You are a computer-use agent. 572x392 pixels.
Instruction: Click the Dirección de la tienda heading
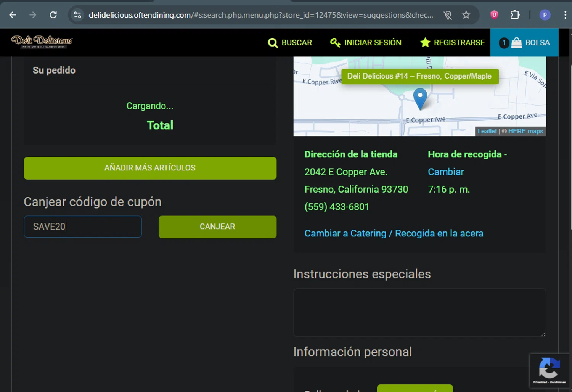point(351,154)
